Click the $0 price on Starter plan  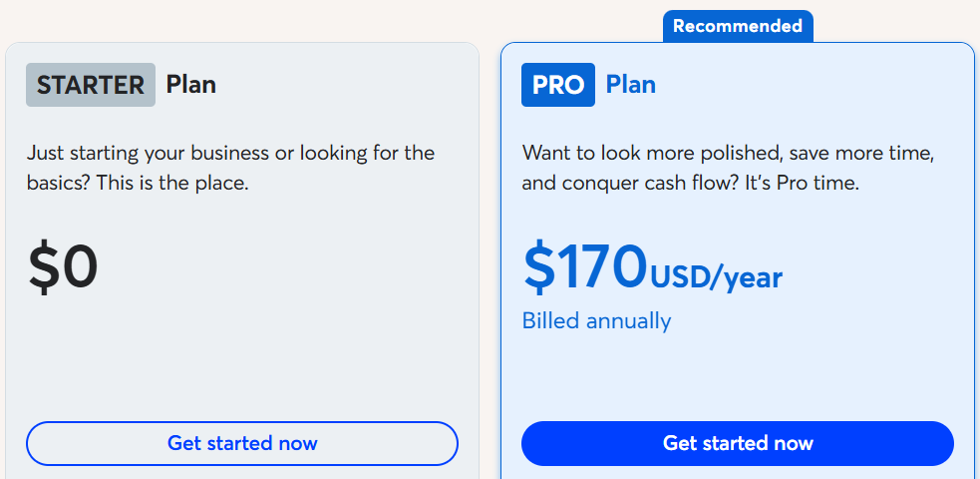click(x=63, y=267)
